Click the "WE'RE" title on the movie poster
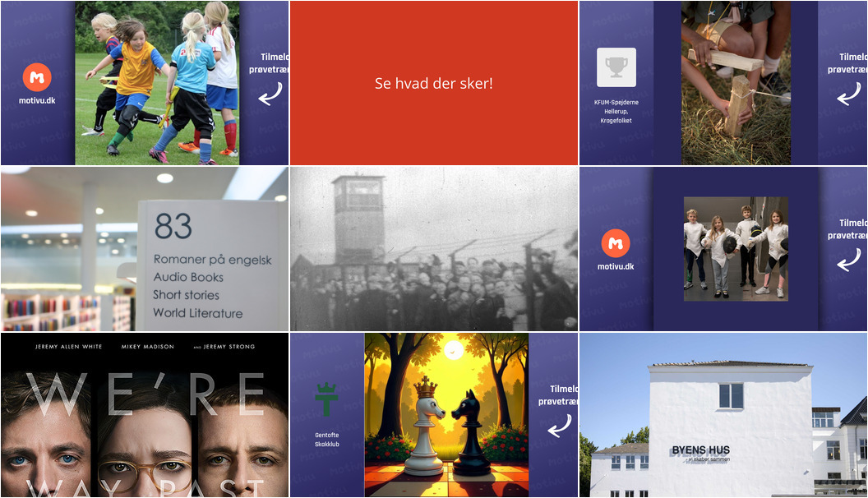 145,394
